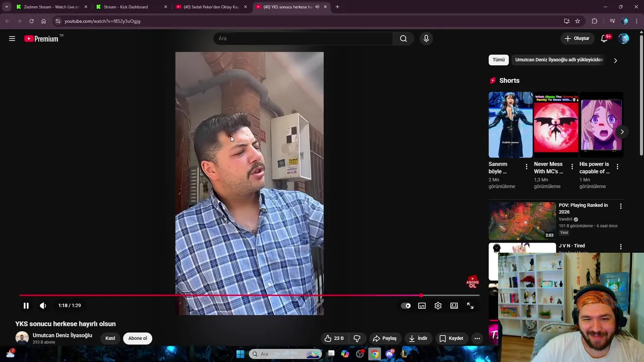Screen dimensions: 644x362
Task: Open Discord from the taskbar
Action: pyautogui.click(x=389, y=354)
